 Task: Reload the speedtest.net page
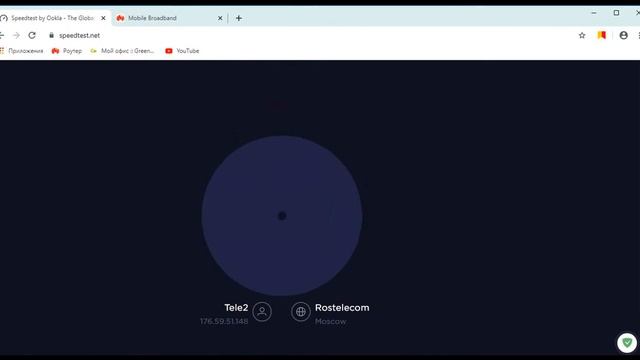point(32,36)
